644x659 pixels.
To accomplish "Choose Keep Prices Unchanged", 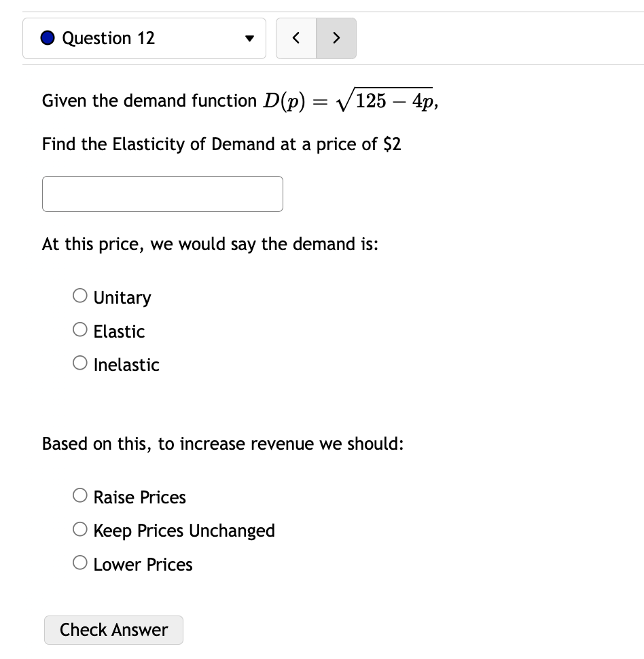I will tap(79, 528).
